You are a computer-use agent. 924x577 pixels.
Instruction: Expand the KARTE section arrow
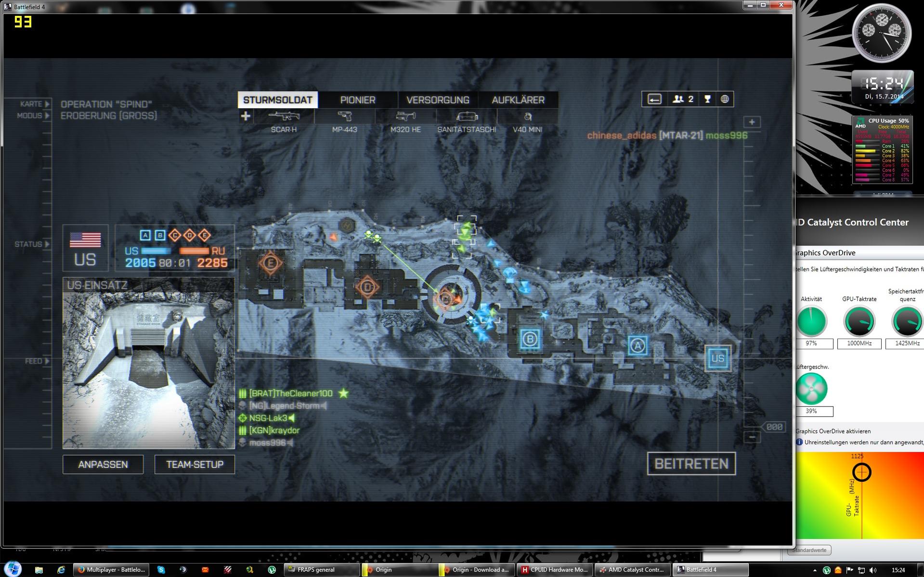pyautogui.click(x=47, y=104)
